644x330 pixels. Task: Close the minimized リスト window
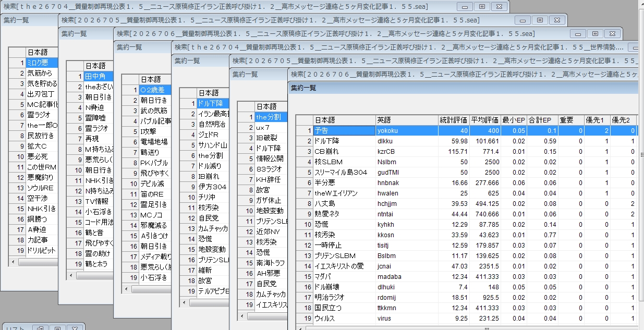pos(75,328)
